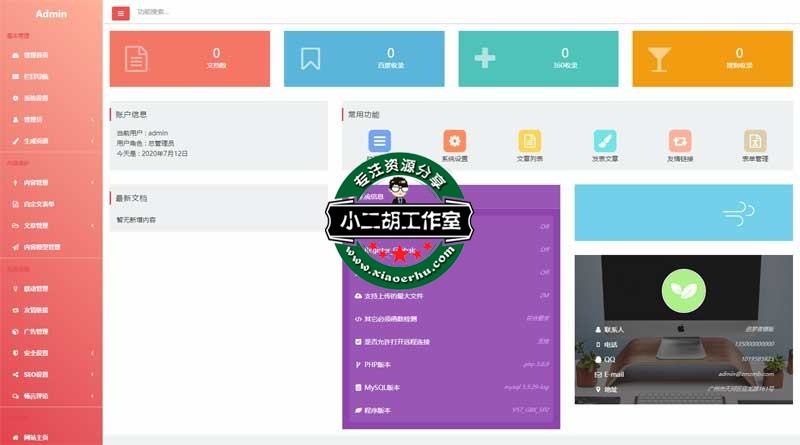Viewport: 800px width, 445px height.
Task: Click the wind icon on blue card
Action: tap(738, 212)
